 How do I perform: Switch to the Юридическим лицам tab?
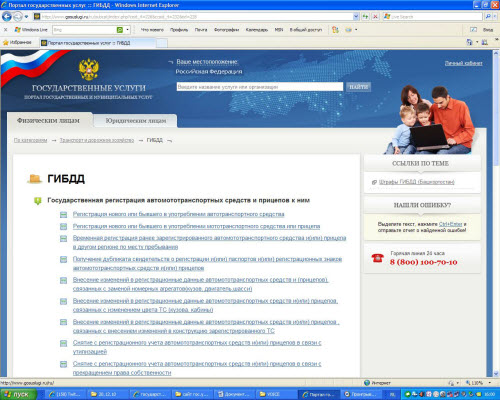135,121
